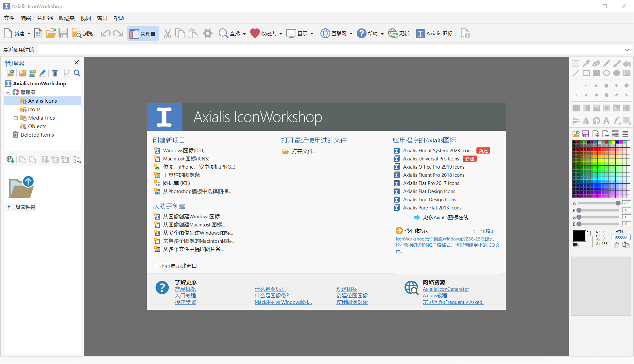Select the eraser tool

596,63
